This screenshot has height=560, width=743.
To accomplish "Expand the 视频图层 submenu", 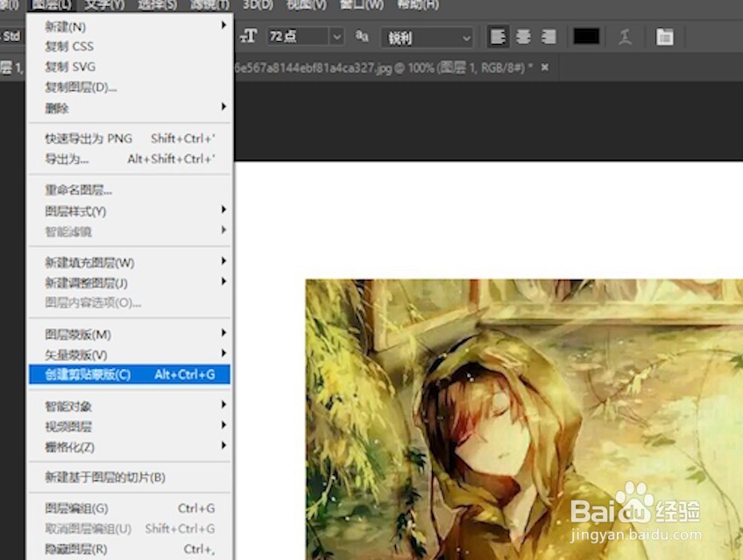I will coord(130,427).
